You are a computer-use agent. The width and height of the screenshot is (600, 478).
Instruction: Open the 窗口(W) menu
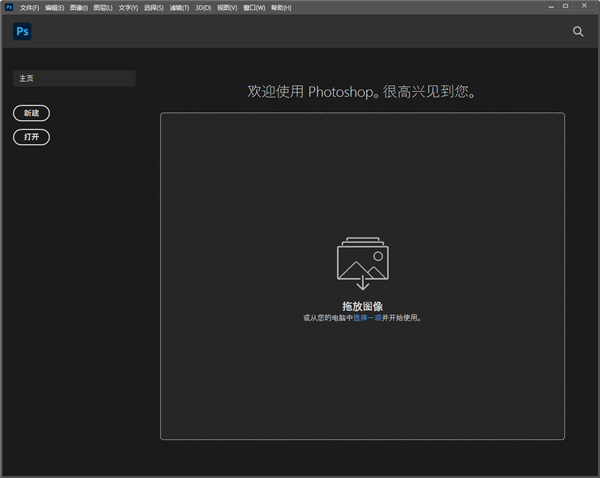[x=254, y=7]
